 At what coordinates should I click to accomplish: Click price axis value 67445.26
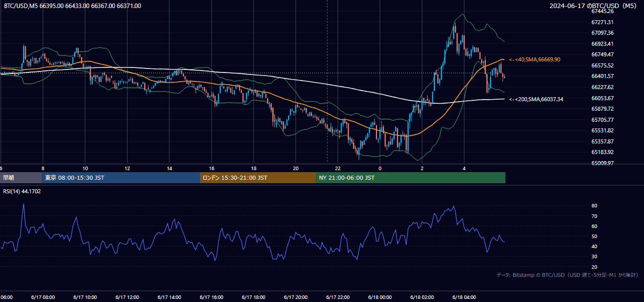603,11
